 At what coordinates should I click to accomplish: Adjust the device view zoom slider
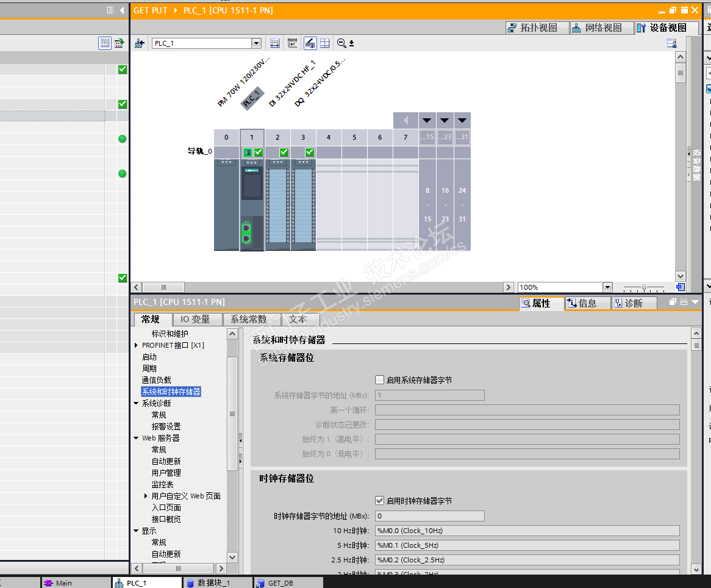(x=644, y=287)
